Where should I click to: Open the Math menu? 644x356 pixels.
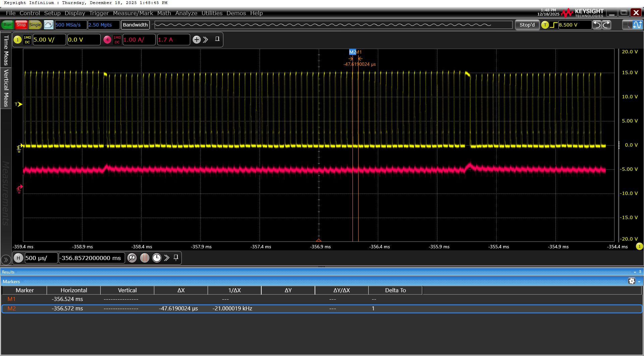tap(164, 13)
